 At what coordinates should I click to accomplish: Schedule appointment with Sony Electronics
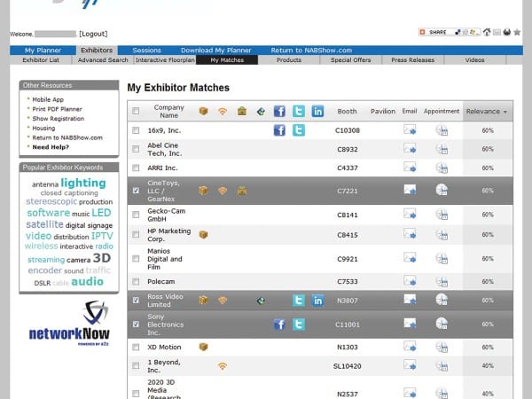click(442, 324)
